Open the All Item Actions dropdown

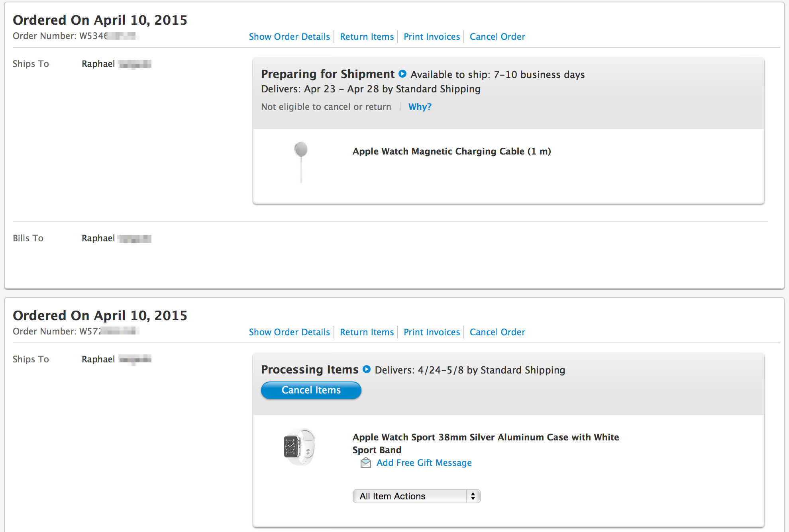click(416, 496)
